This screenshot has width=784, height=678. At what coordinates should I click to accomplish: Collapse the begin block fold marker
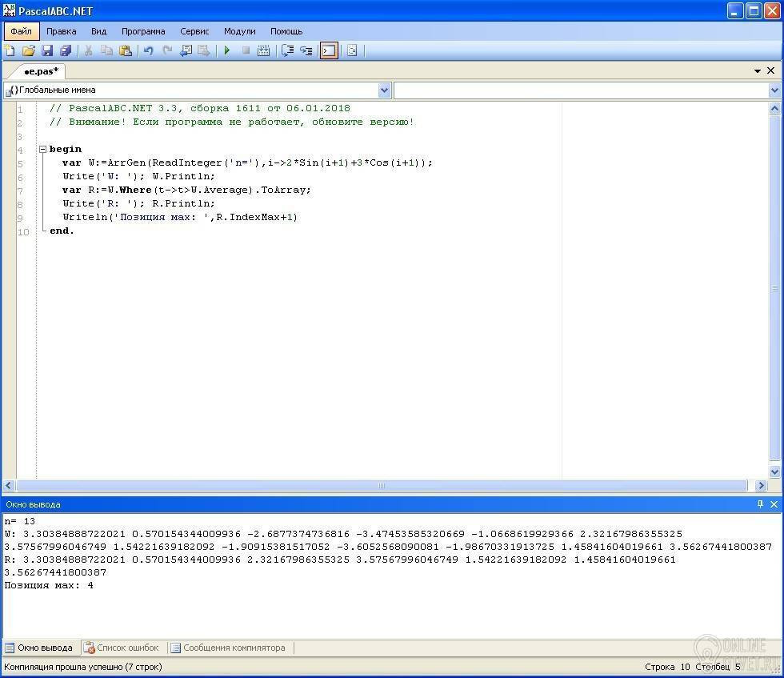(x=43, y=149)
